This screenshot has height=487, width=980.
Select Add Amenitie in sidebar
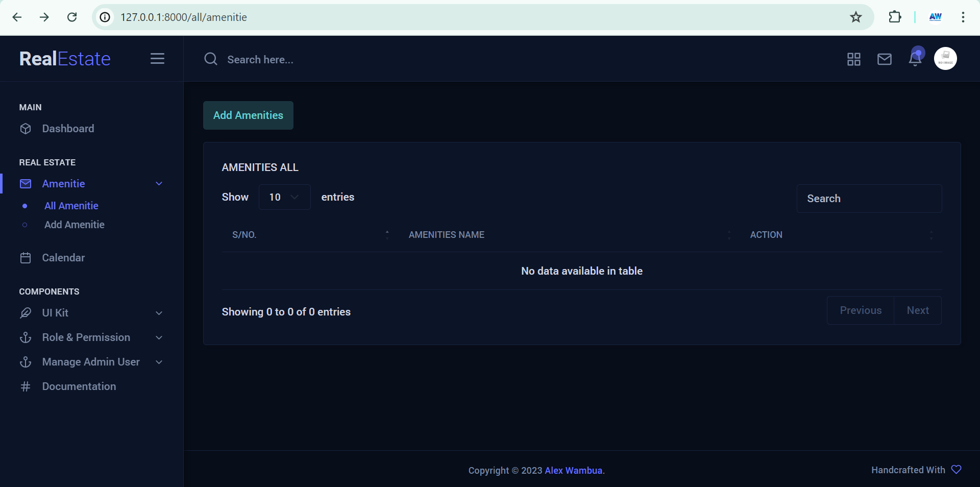coord(74,225)
